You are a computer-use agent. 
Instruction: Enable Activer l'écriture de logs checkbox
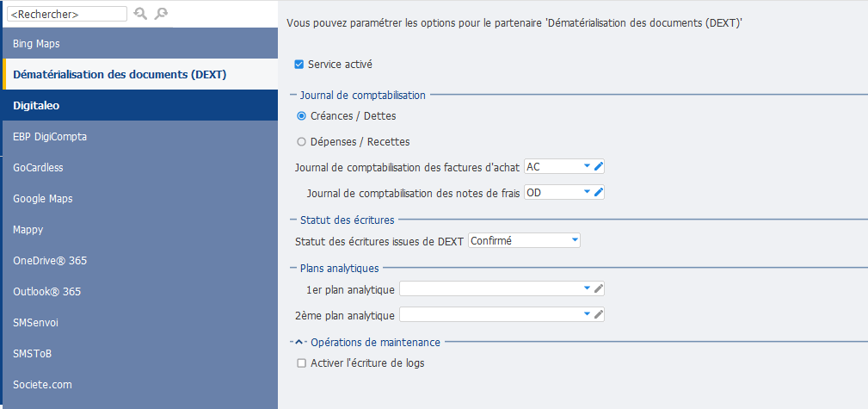[302, 363]
